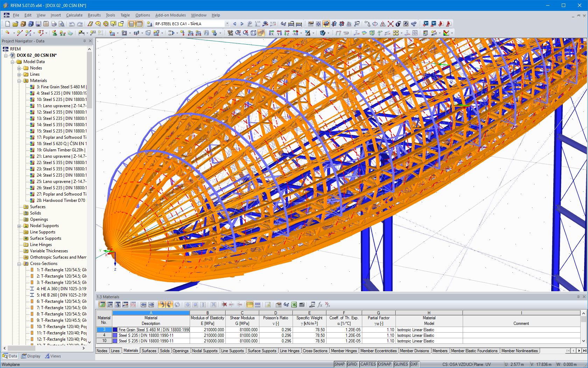This screenshot has height=368, width=588.
Task: Click the red X delete icon in the top toolbar
Action: (390, 24)
